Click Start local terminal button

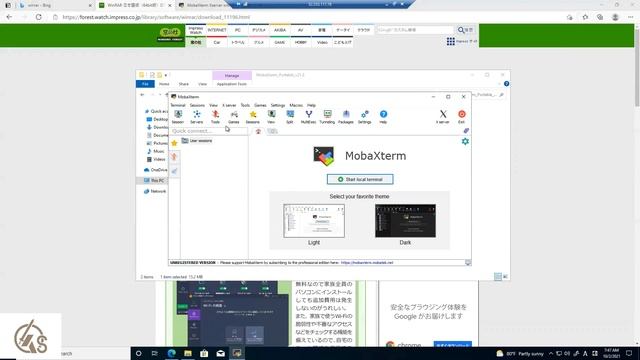(x=360, y=179)
